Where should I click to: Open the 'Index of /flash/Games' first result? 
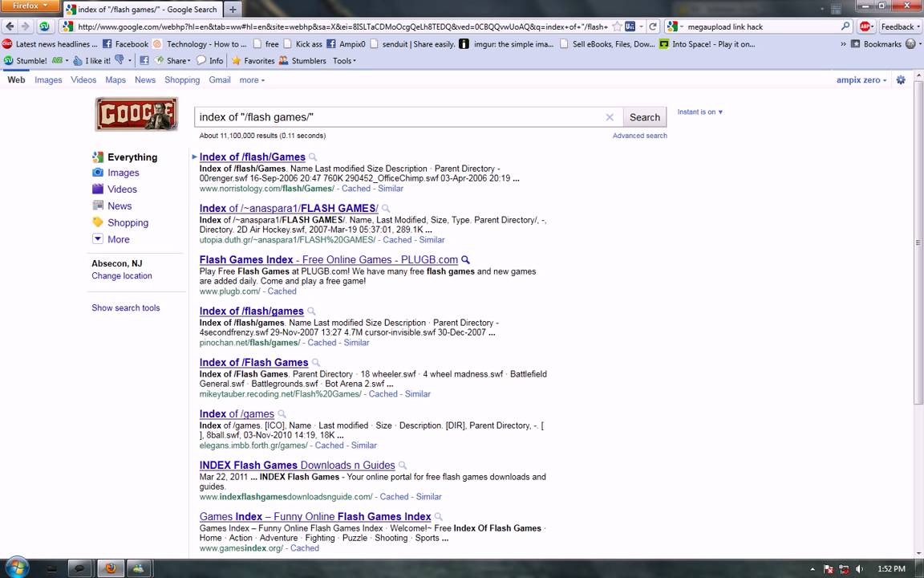click(252, 157)
